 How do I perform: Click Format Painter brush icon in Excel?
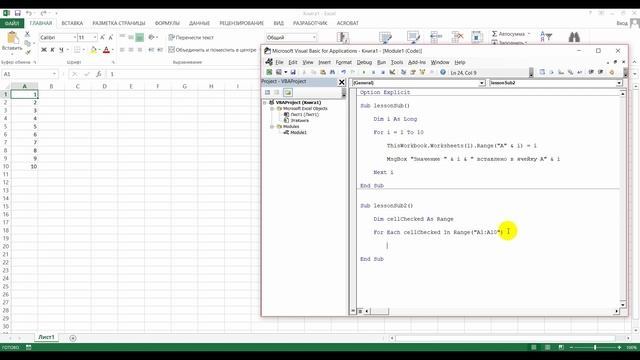click(x=27, y=52)
